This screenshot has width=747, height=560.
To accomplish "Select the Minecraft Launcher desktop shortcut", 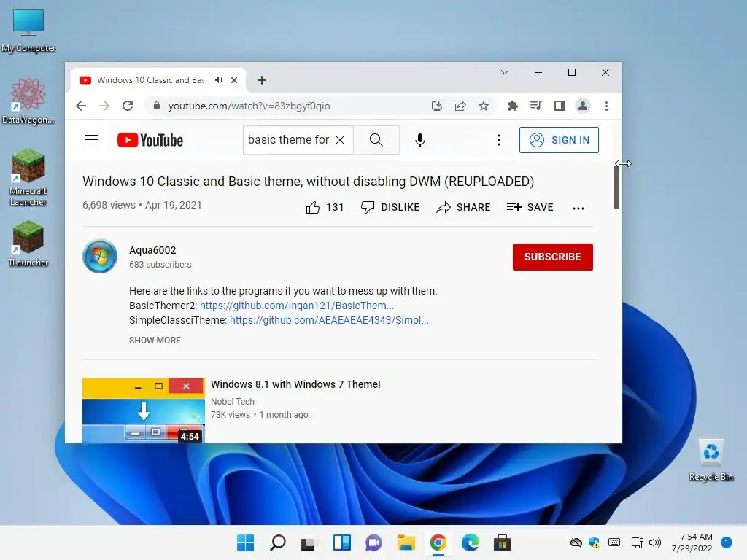I will 28,178.
